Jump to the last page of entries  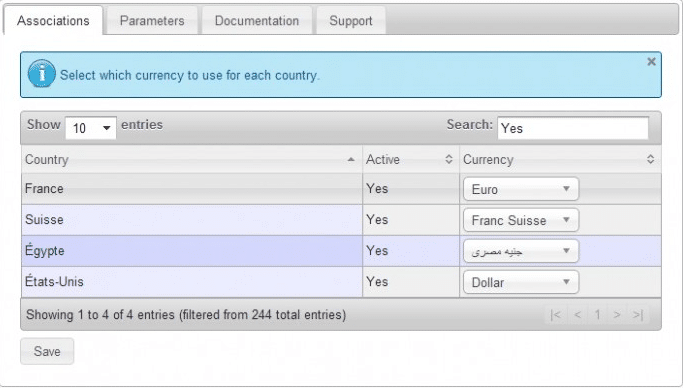638,314
